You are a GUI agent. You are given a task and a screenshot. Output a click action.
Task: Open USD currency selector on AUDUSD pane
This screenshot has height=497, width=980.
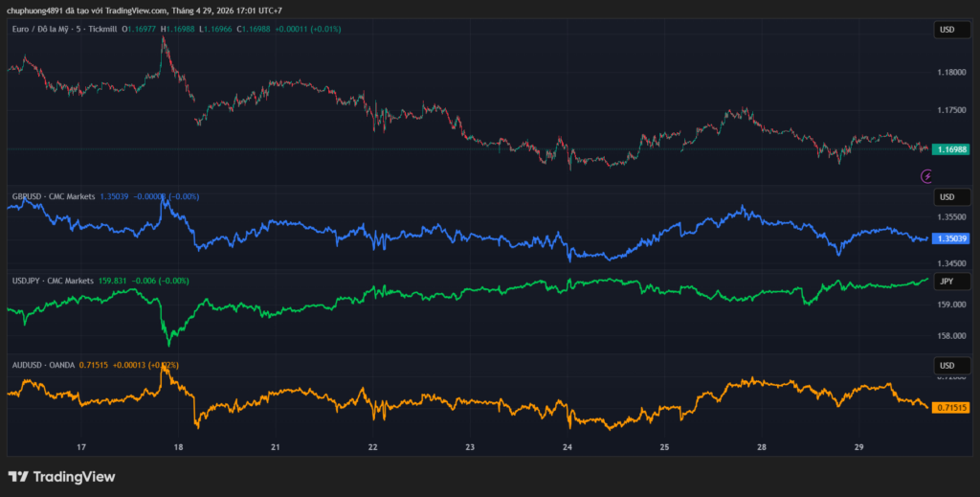[946, 366]
